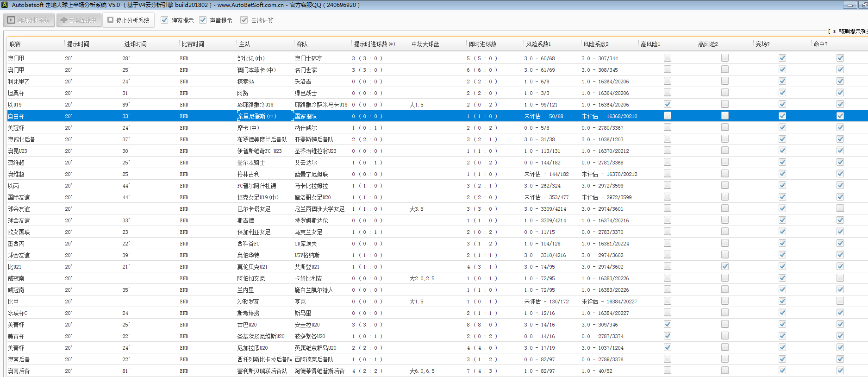Uncheck 高风险2 for the 莫伦贝克U21 row
Viewport: 868px width, 377px height.
click(724, 266)
